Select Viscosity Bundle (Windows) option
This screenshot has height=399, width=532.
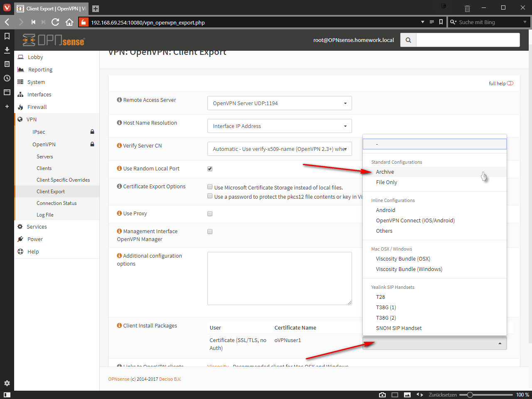coord(435,269)
